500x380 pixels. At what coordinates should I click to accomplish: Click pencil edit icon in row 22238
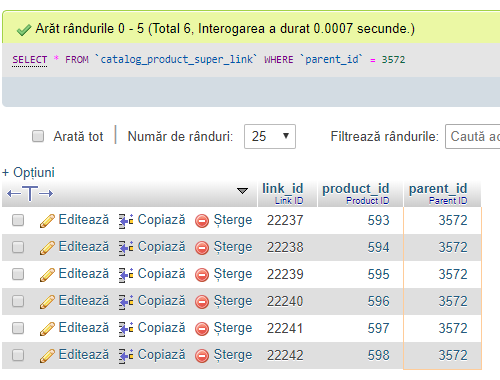click(47, 248)
